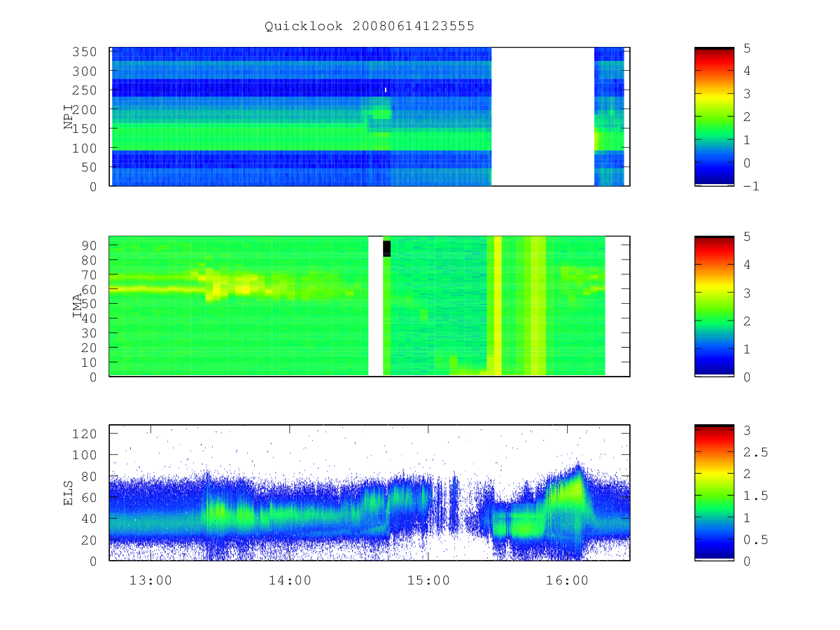Click the 2.5 label on ELS colorbar

click(x=755, y=452)
